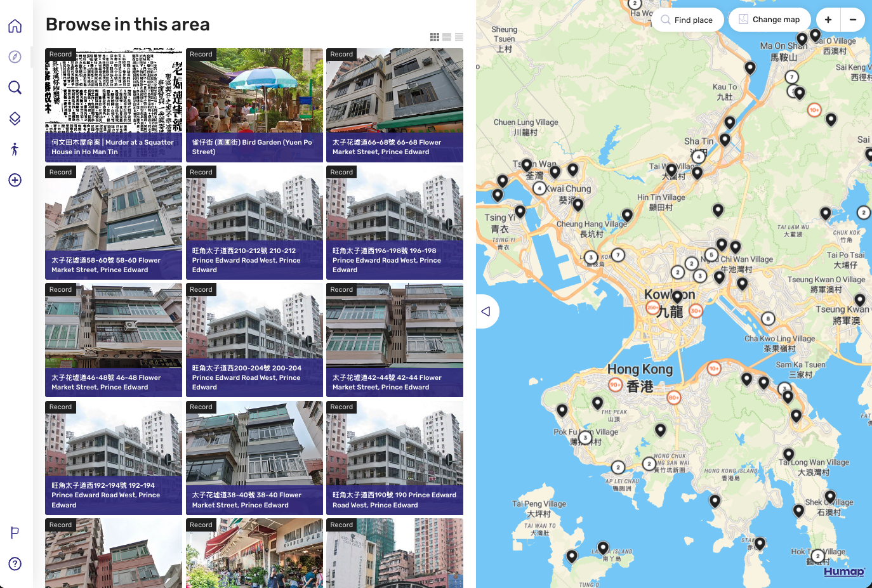Screen dimensions: 872x588
Task: Open the Humap logo link
Action: pyautogui.click(x=844, y=572)
